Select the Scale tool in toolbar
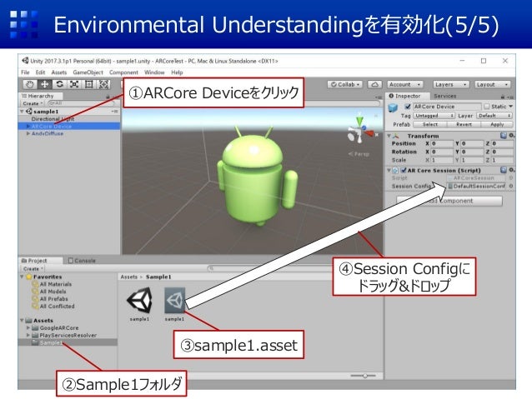The width and height of the screenshot is (532, 399). tap(74, 84)
